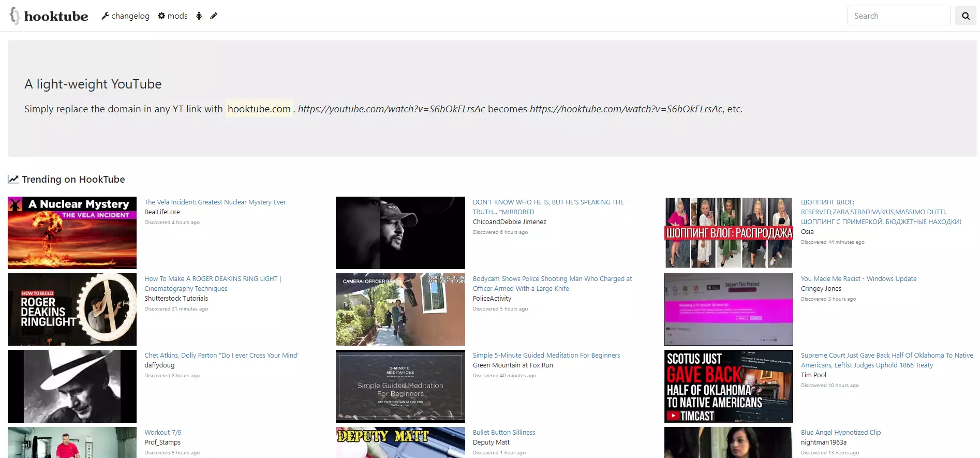Open 'You Made Me Racist - Windows Update' title
The image size is (980, 458).
[858, 279]
